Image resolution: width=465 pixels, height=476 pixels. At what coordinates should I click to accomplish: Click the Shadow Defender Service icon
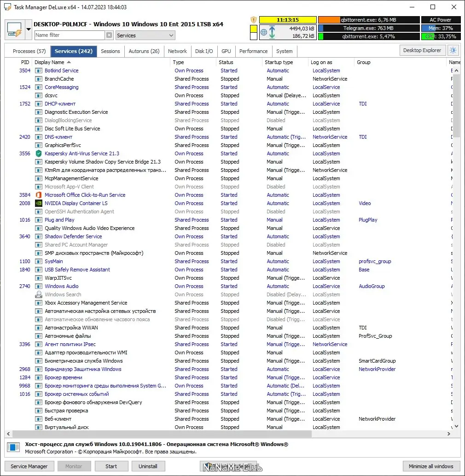(39, 236)
